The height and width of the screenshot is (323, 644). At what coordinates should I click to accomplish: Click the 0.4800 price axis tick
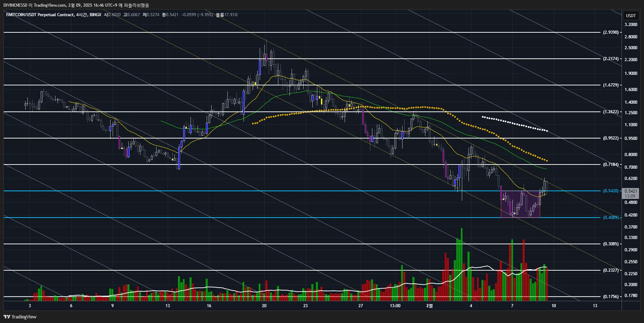coord(631,202)
